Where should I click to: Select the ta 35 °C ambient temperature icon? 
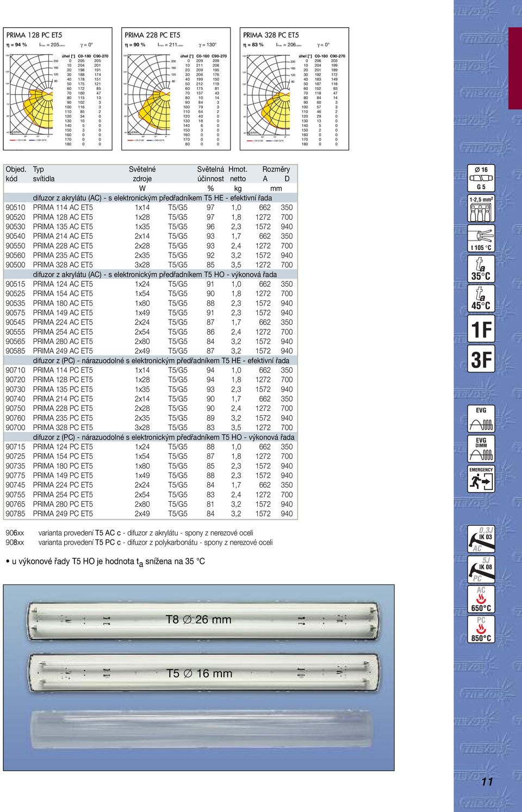click(x=481, y=268)
